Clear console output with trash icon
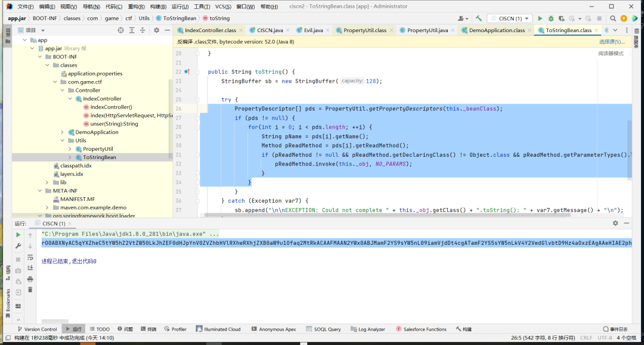 30,290
